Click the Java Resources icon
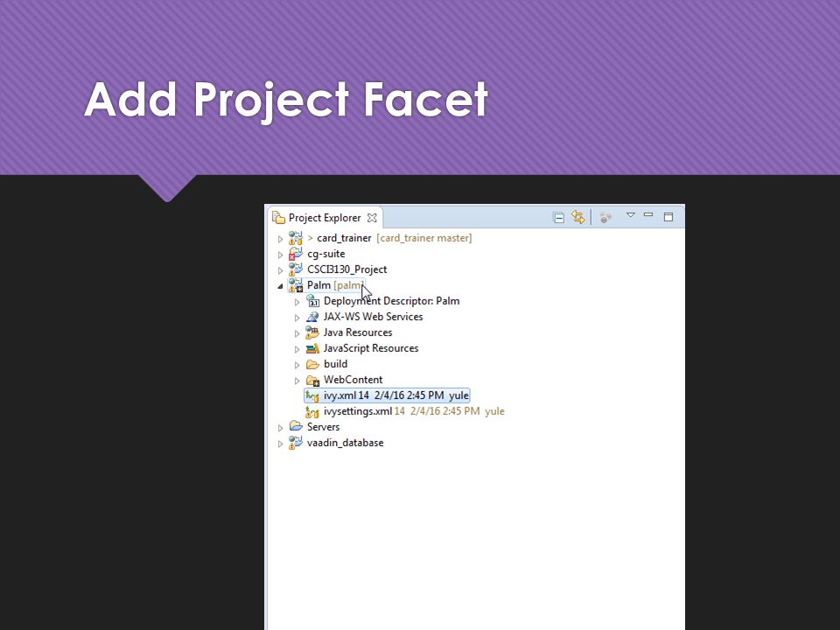Viewport: 840px width, 630px height. [x=313, y=332]
